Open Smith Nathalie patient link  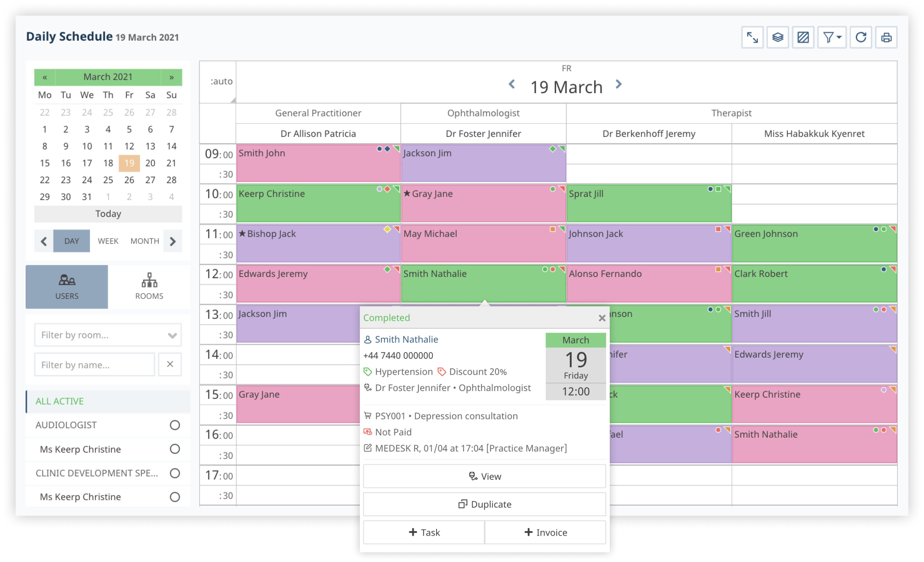[x=406, y=339]
